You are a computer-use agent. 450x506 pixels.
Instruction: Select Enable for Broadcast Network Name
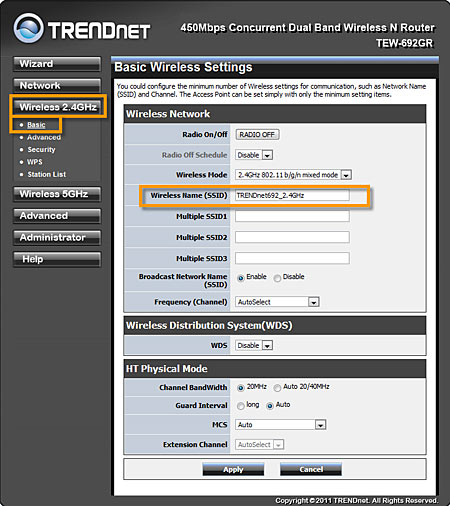pyautogui.click(x=241, y=278)
